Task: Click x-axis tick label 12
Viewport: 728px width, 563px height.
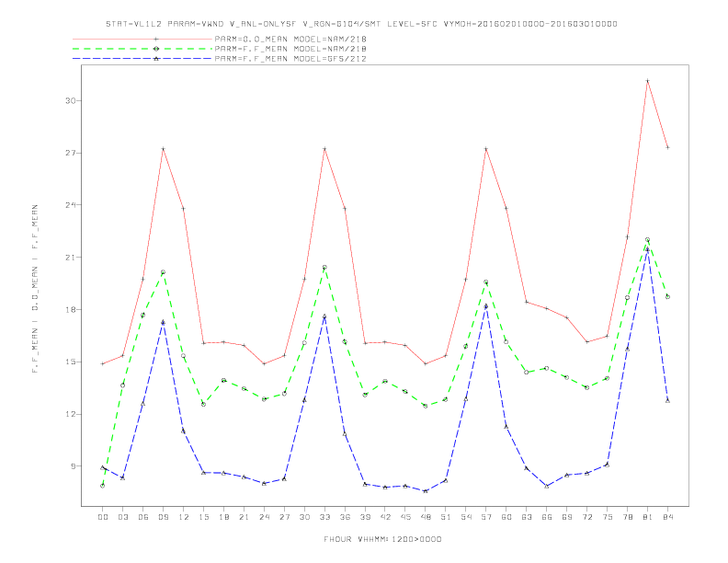Action: click(184, 517)
